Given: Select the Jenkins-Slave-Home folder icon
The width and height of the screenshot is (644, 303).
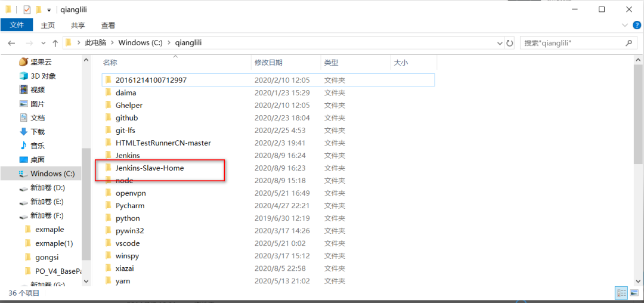Looking at the screenshot, I should coord(109,168).
